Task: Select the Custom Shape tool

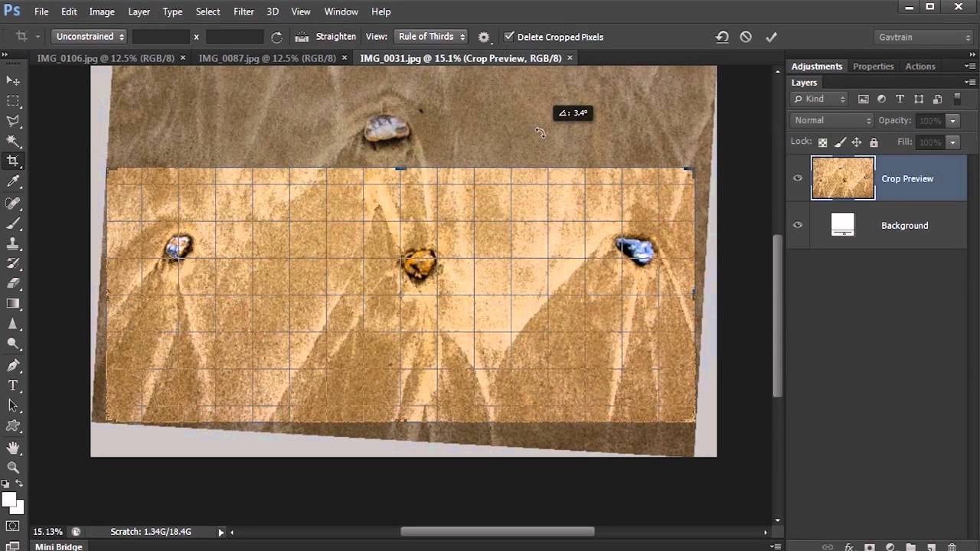Action: pos(13,426)
